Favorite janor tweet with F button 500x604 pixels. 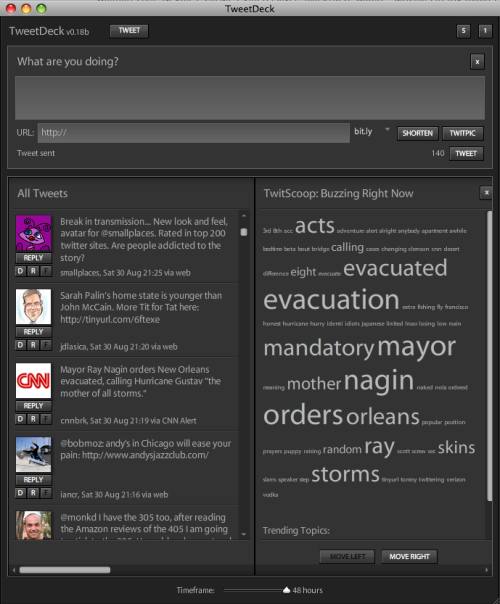[46, 493]
